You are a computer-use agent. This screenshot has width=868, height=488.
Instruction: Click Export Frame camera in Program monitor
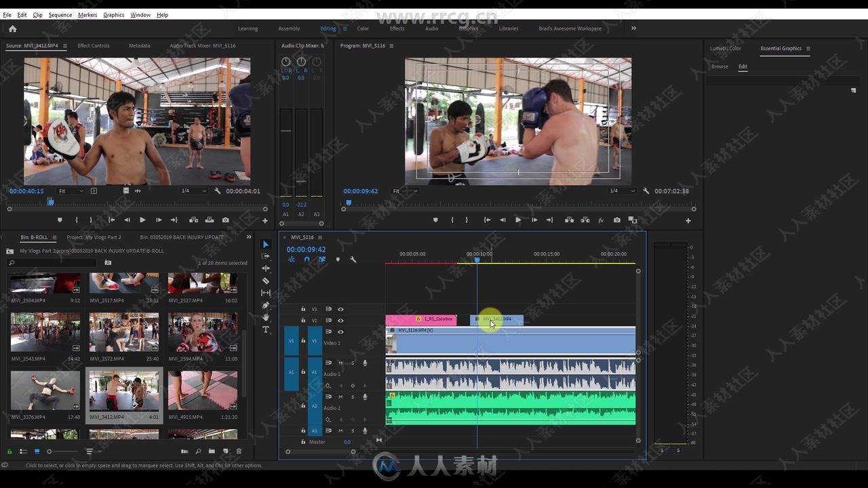pyautogui.click(x=616, y=220)
